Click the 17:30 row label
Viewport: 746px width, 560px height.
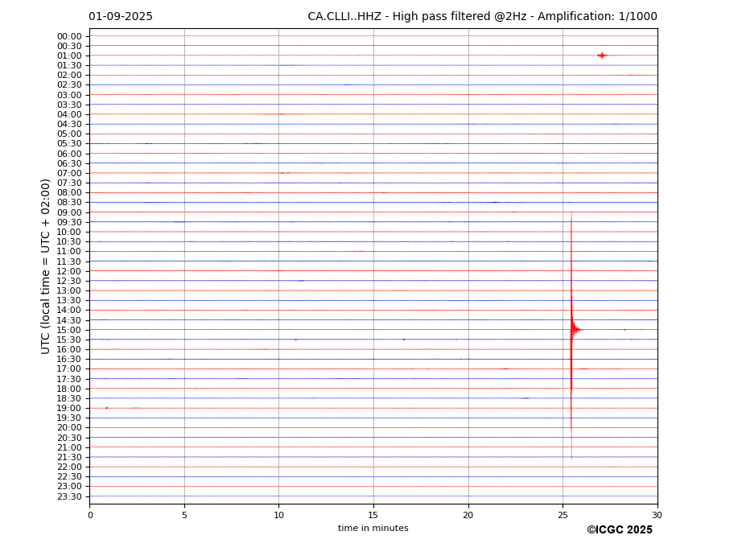[x=69, y=379]
